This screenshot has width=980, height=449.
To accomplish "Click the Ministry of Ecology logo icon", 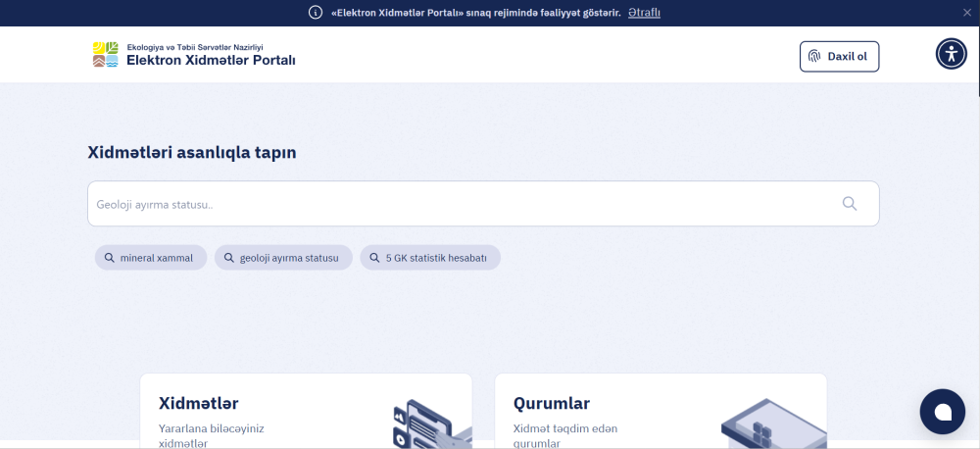I will 106,54.
